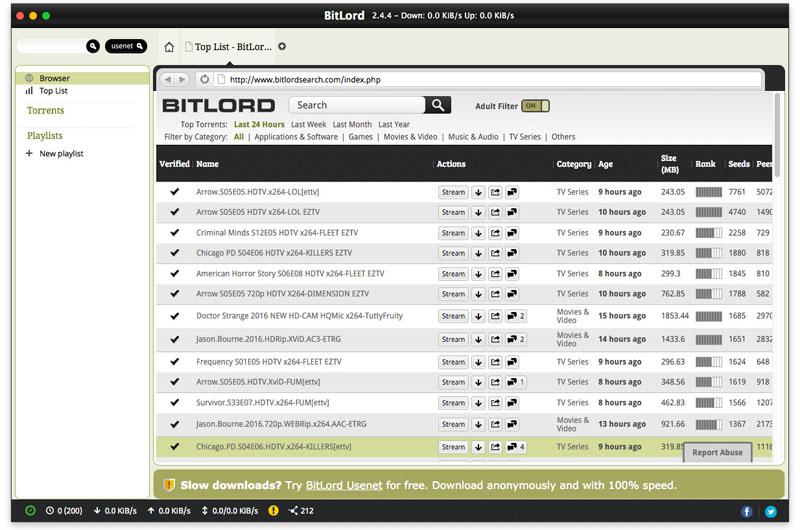Create a New playlist with plus
Viewport: 800px width, 530px height.
[x=54, y=154]
